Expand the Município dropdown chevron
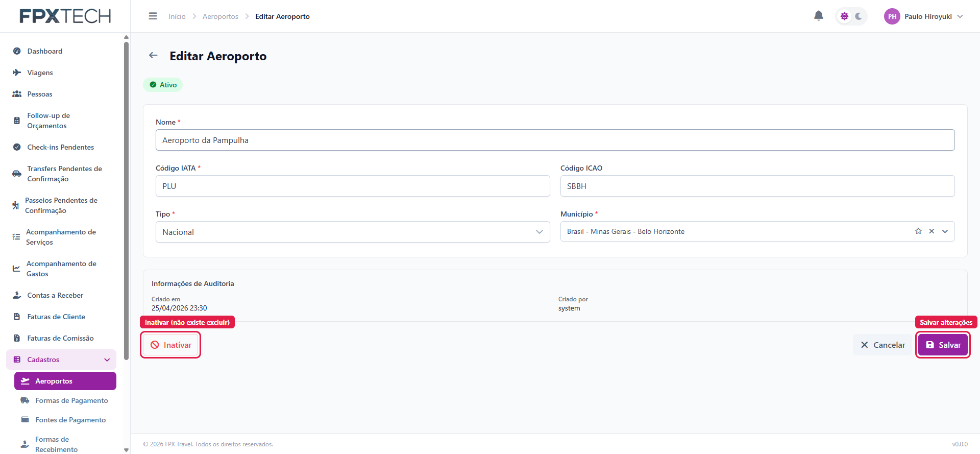The image size is (980, 454). tap(945, 231)
